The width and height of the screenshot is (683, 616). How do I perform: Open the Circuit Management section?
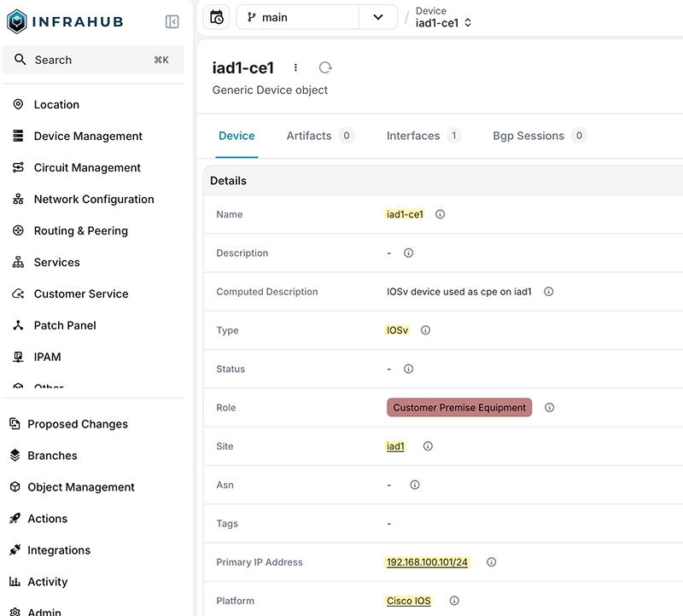86,167
